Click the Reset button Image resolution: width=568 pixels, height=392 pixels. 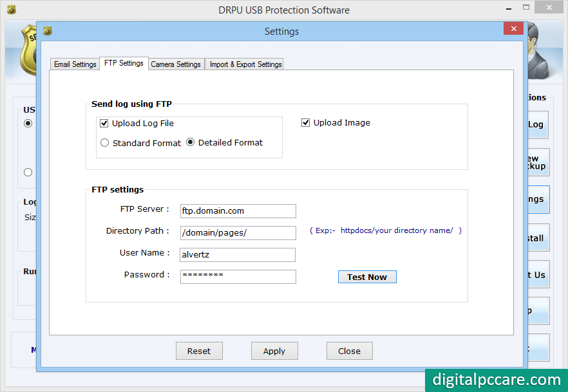click(199, 351)
